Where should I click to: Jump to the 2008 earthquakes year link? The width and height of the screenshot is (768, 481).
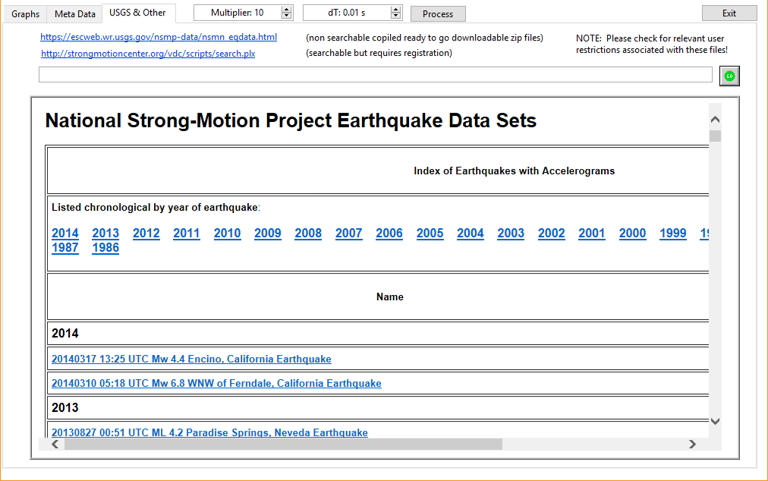pyautogui.click(x=308, y=233)
